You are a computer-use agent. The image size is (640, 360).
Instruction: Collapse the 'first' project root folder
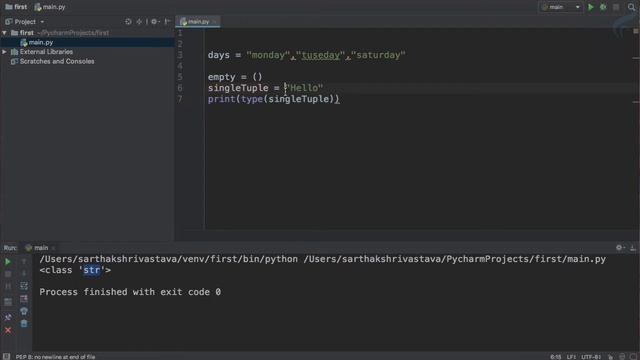coord(4,33)
